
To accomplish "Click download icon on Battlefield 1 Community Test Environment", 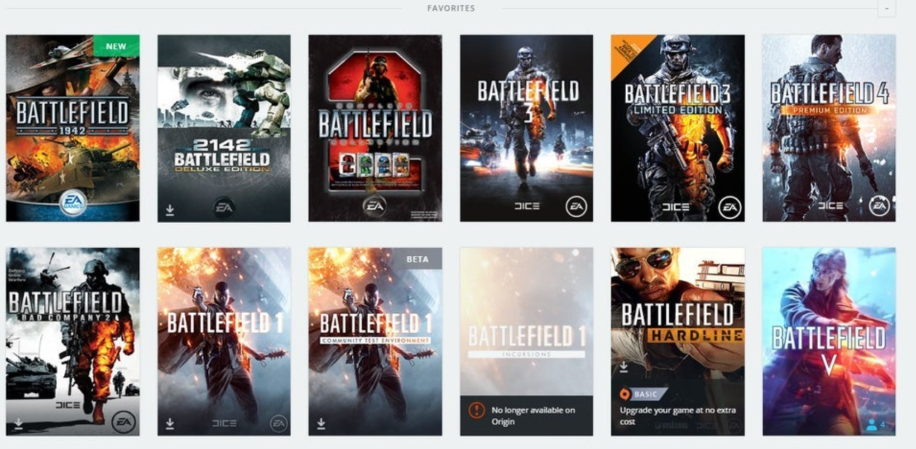I will (x=321, y=423).
